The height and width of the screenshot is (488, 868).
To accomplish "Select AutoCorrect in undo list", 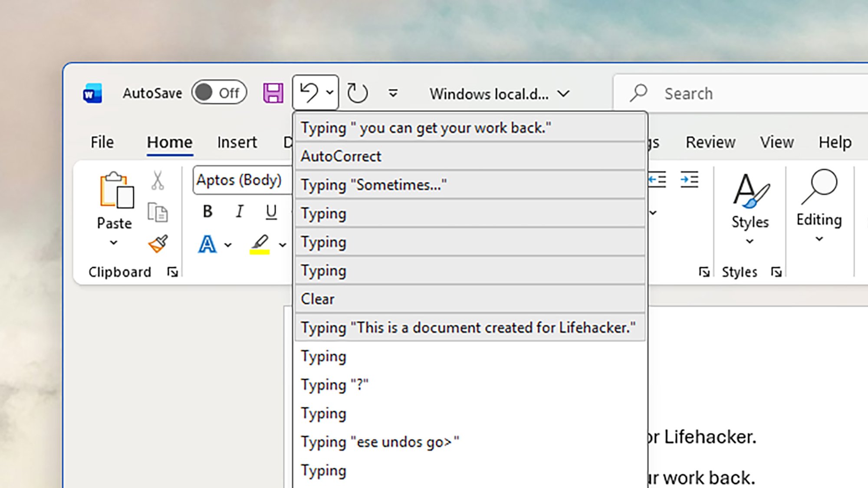I will tap(470, 156).
